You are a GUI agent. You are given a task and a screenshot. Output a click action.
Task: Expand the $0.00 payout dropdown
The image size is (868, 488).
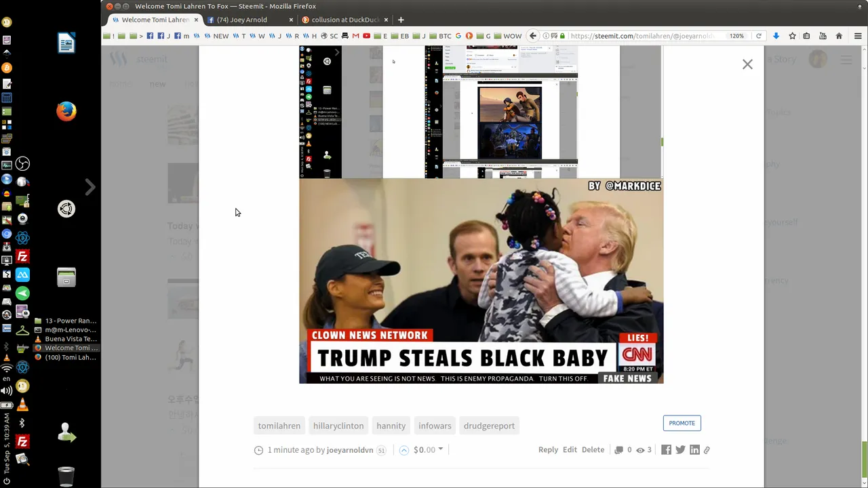428,449
